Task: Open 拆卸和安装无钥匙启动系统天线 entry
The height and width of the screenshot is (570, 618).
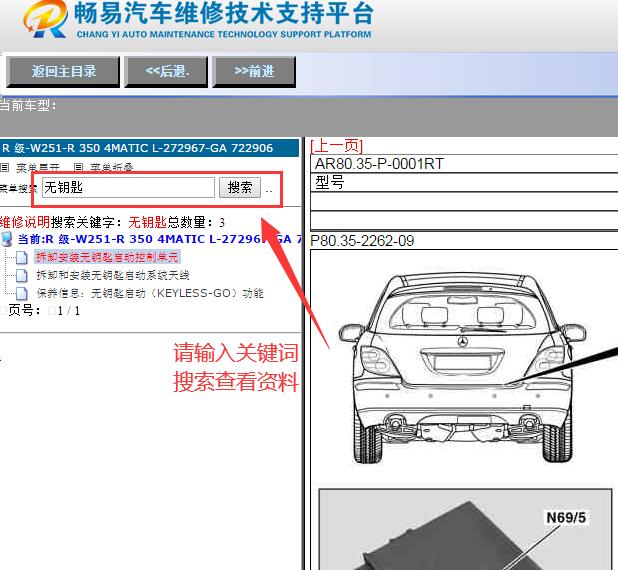Action: click(113, 275)
